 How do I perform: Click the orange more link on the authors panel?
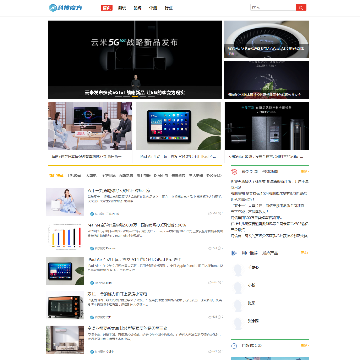coord(304,253)
